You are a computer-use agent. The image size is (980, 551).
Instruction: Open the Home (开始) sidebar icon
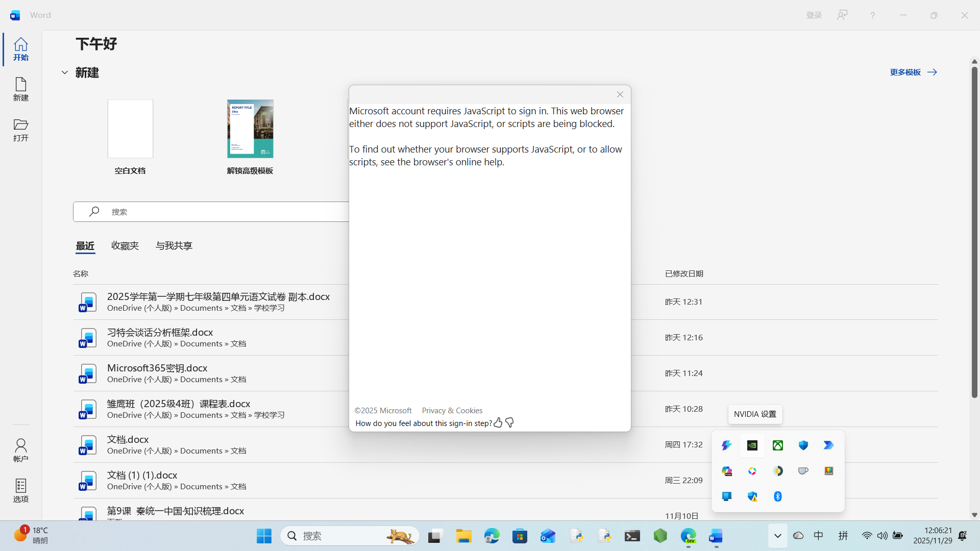[20, 49]
